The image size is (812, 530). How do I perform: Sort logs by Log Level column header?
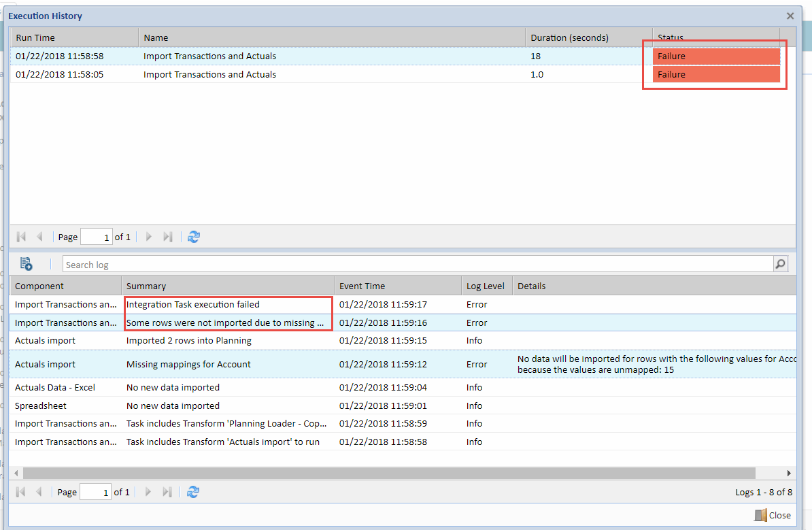point(487,286)
